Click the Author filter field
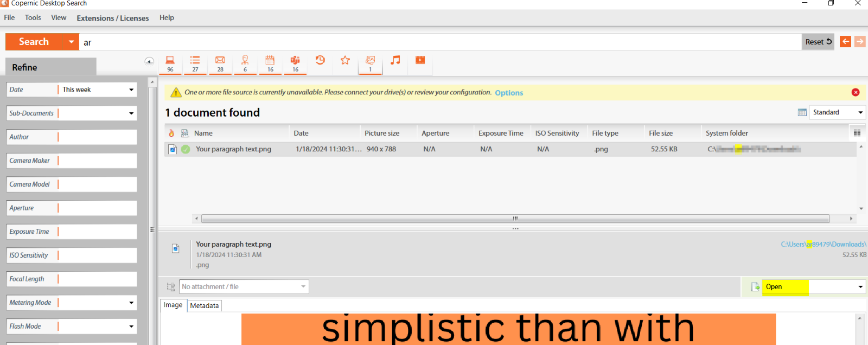Image resolution: width=868 pixels, height=345 pixels. [97, 137]
